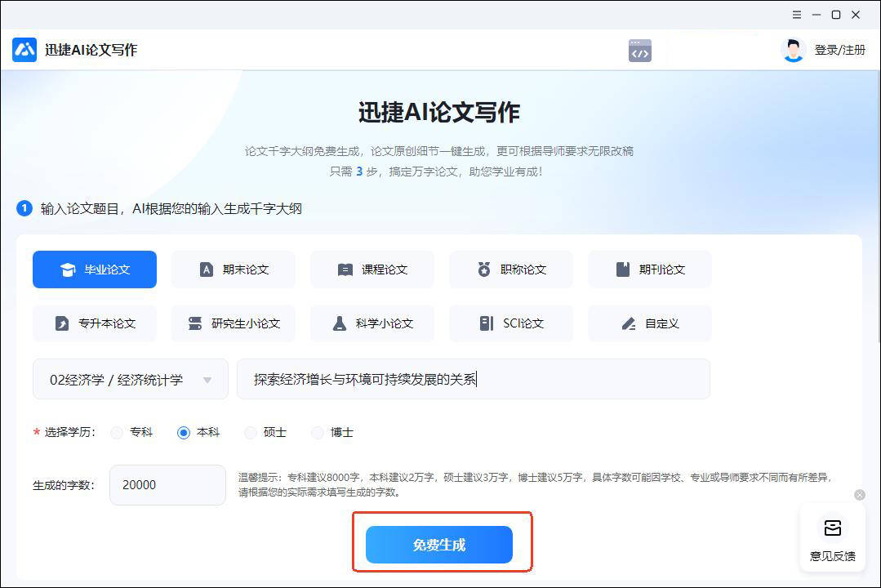Choose the 自定义 paper type

[649, 323]
